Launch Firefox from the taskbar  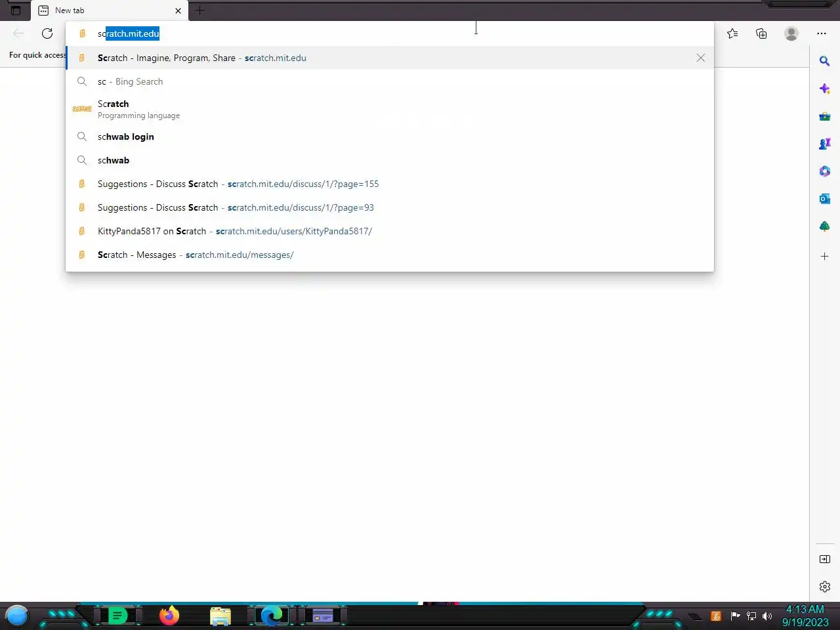[x=169, y=616]
